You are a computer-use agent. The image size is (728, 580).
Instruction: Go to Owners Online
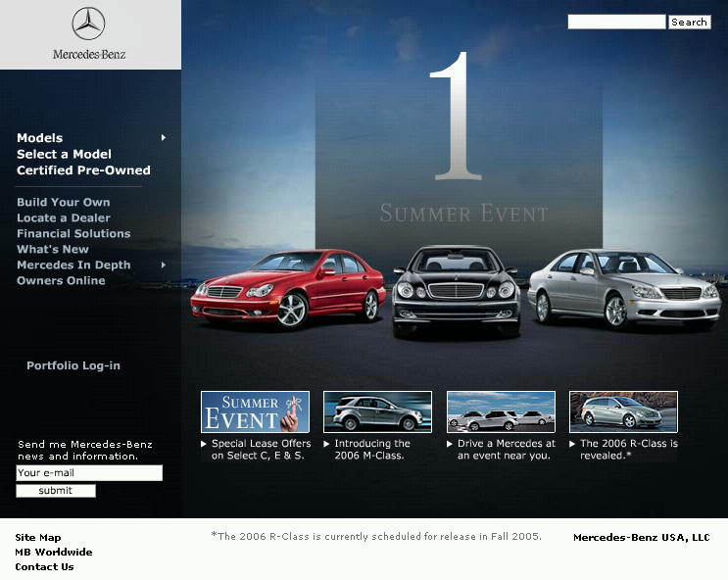pyautogui.click(x=61, y=280)
